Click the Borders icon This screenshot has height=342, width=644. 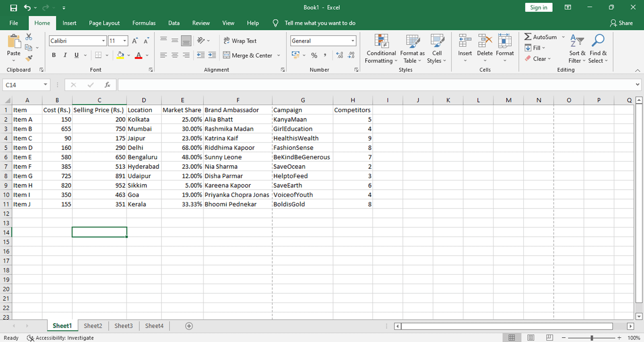click(x=98, y=55)
